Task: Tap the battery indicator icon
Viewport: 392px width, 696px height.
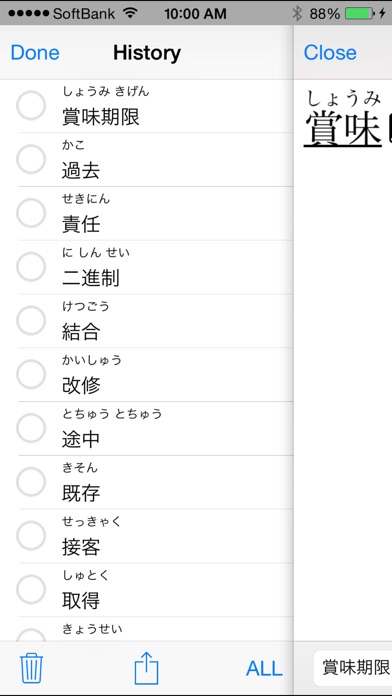Action: (x=359, y=14)
